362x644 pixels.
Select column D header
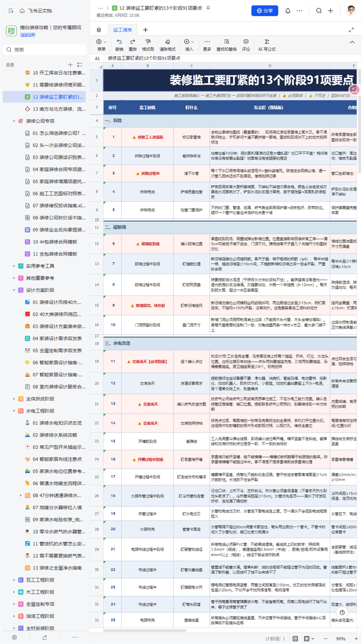click(x=270, y=66)
